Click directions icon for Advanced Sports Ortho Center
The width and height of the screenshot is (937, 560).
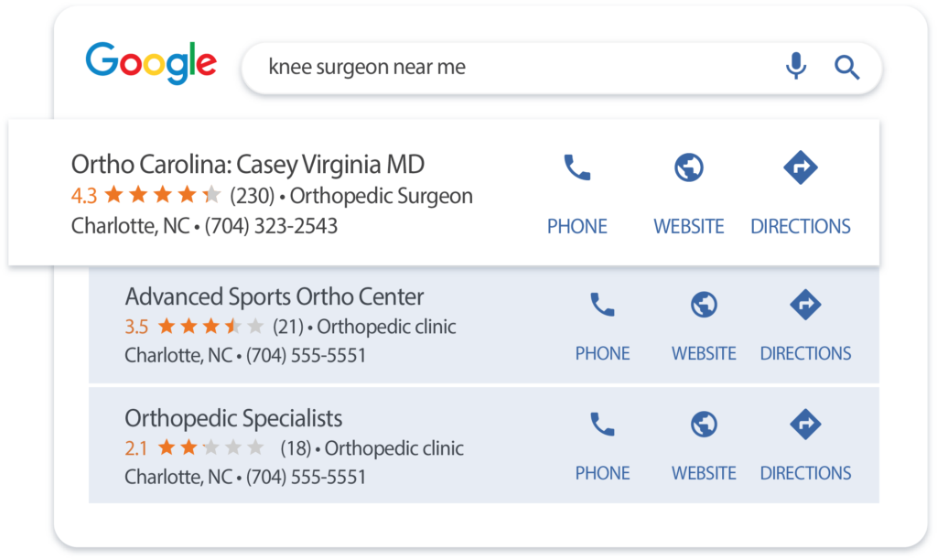pos(805,305)
